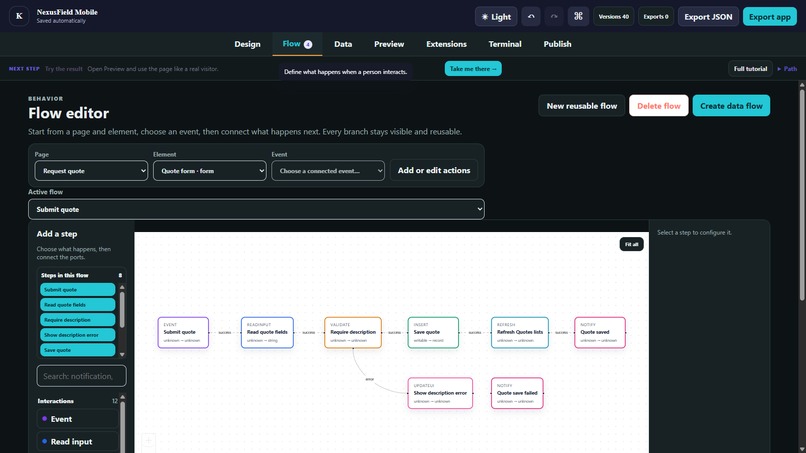Switch to the Design tab
806x453 pixels.
click(247, 44)
